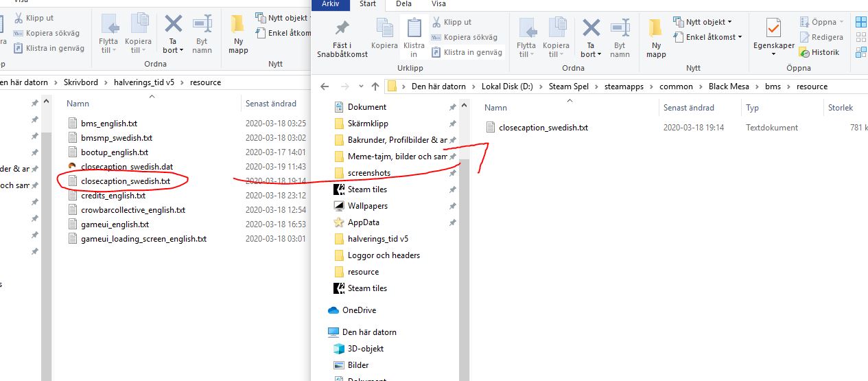The width and height of the screenshot is (868, 381).
Task: Open Dokument in navigation pane
Action: point(367,107)
